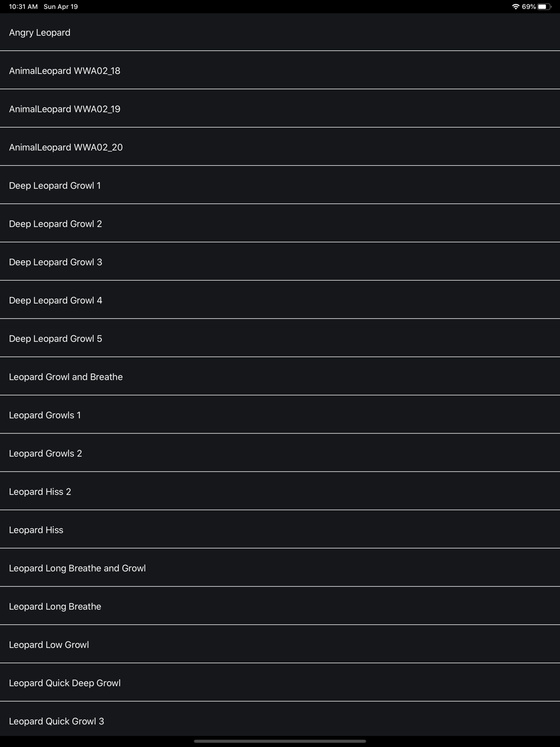Image resolution: width=560 pixels, height=747 pixels.
Task: Select Deep Leopard Growl 2
Action: pyautogui.click(x=280, y=223)
